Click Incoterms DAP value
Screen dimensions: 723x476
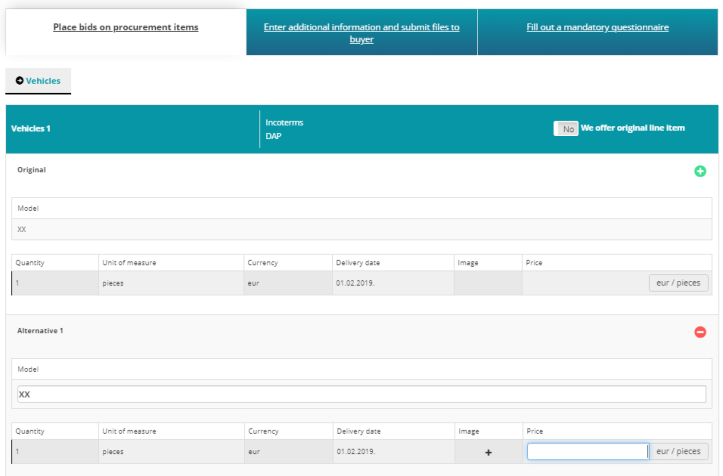pyautogui.click(x=273, y=136)
